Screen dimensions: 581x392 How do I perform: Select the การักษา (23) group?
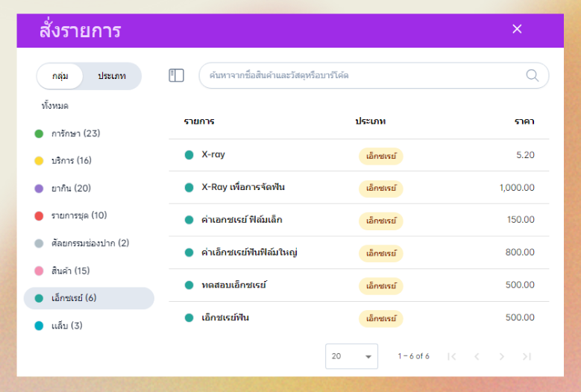click(89, 133)
